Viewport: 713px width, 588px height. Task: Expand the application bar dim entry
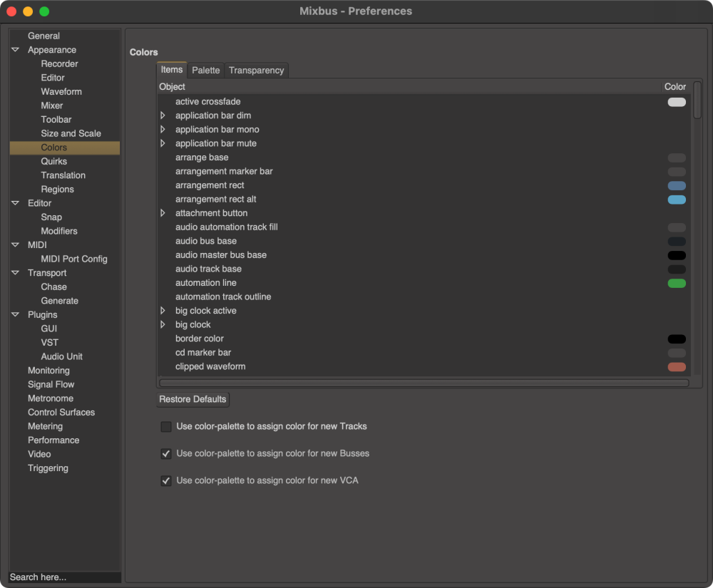click(x=162, y=115)
